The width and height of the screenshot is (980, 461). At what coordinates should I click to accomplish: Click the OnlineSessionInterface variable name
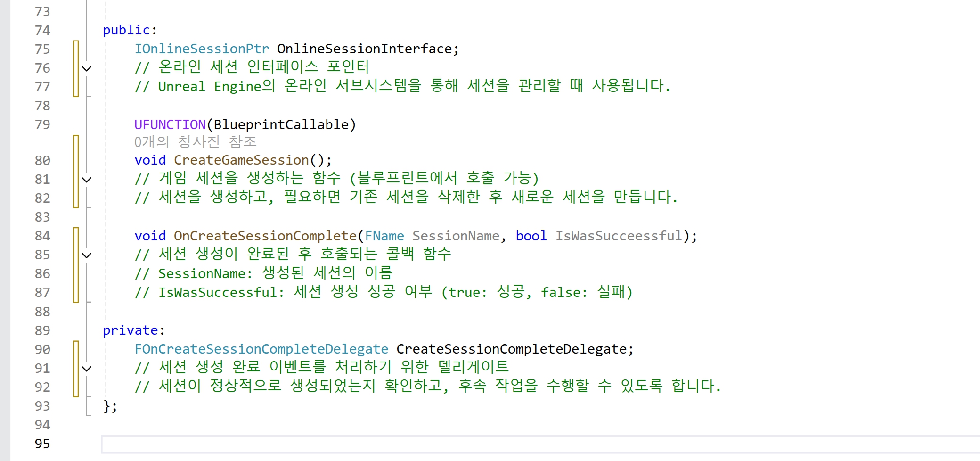point(364,49)
